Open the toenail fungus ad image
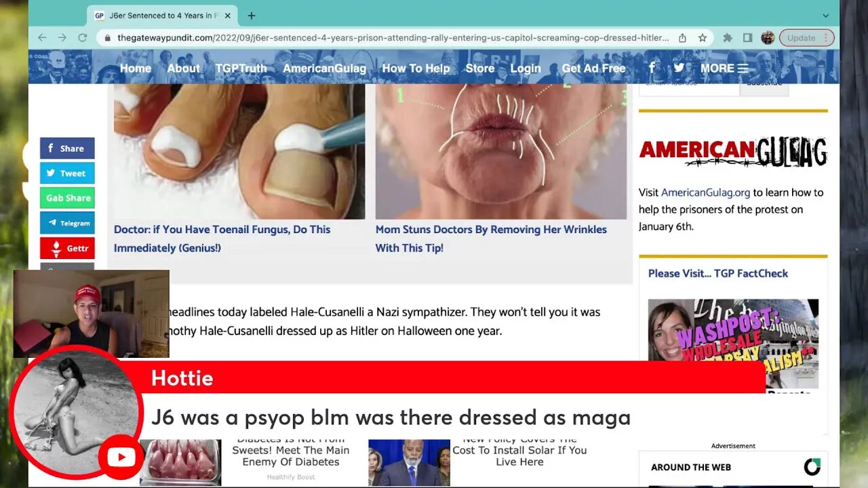The width and height of the screenshot is (868, 488). click(239, 151)
